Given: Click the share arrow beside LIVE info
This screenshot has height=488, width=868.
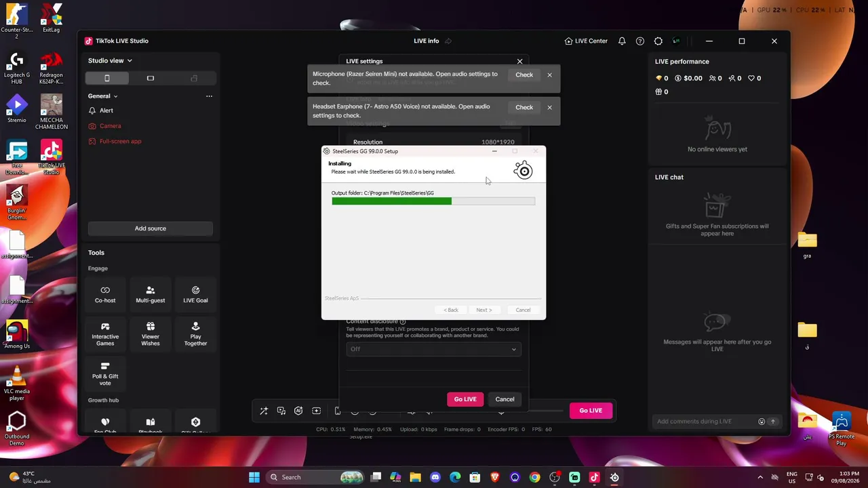Looking at the screenshot, I should coord(448,41).
